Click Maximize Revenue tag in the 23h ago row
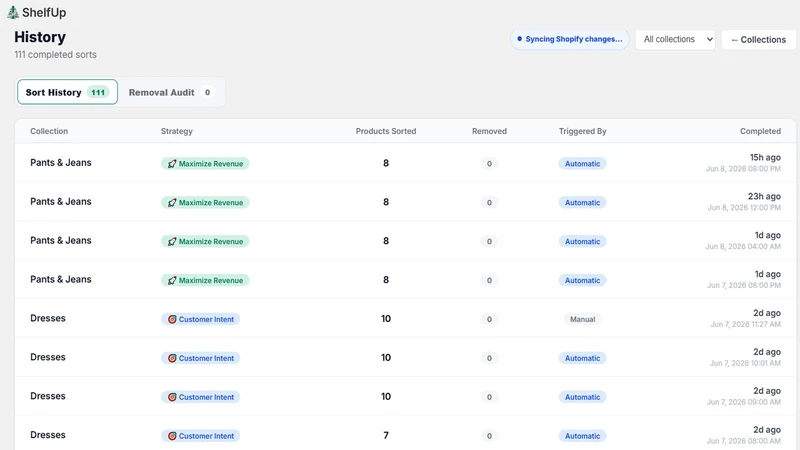 tap(205, 203)
